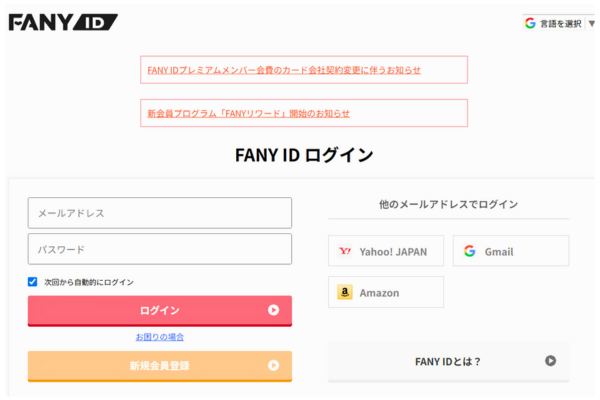Screen dimensions: 600x400
Task: Click the FANY ID logo
Action: tap(63, 22)
